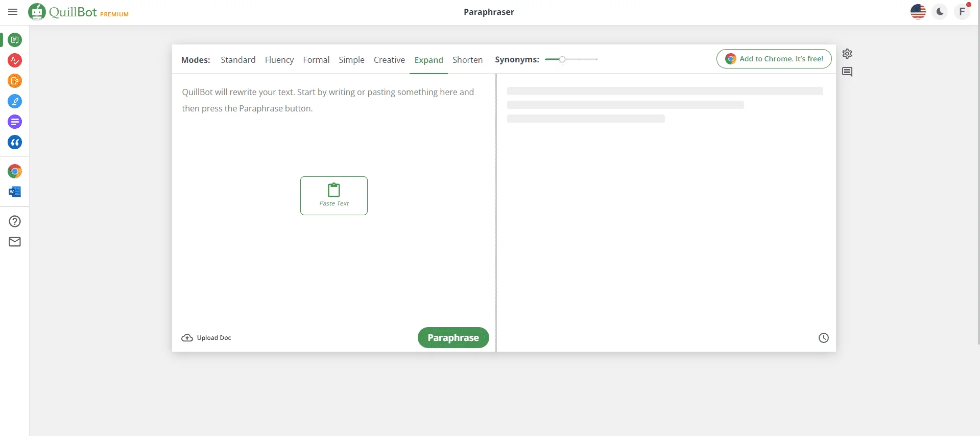Select the Shorten mode
The height and width of the screenshot is (436, 980).
467,60
